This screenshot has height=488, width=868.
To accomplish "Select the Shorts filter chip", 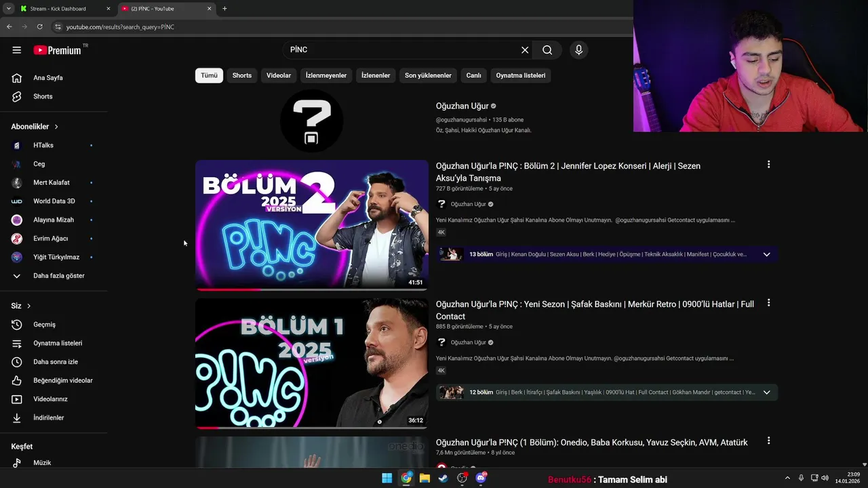I will click(x=242, y=75).
